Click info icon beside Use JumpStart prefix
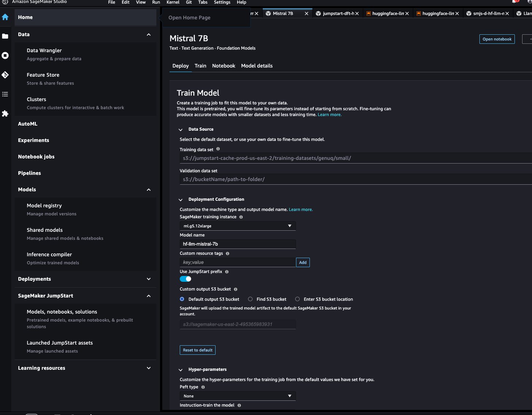 (x=227, y=272)
